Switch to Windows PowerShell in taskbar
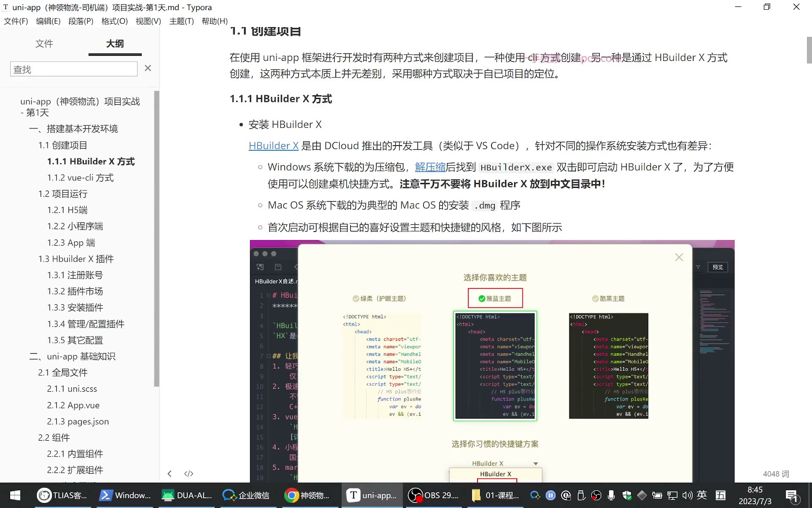 point(125,495)
